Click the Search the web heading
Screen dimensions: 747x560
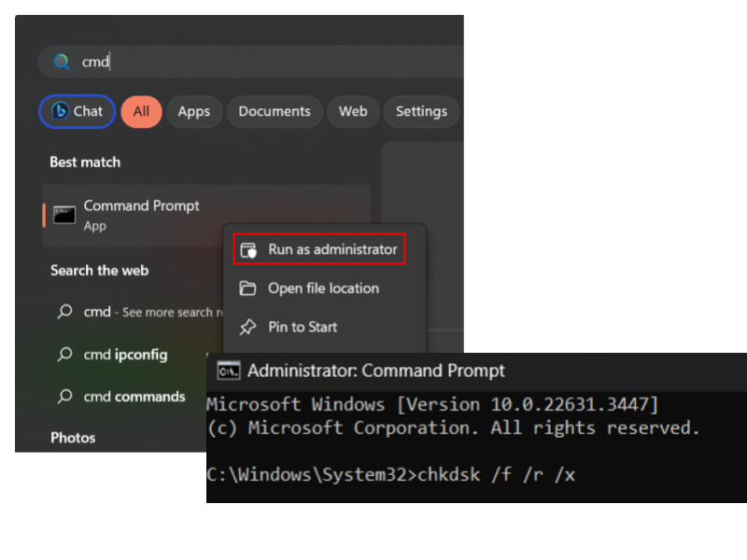tap(100, 271)
